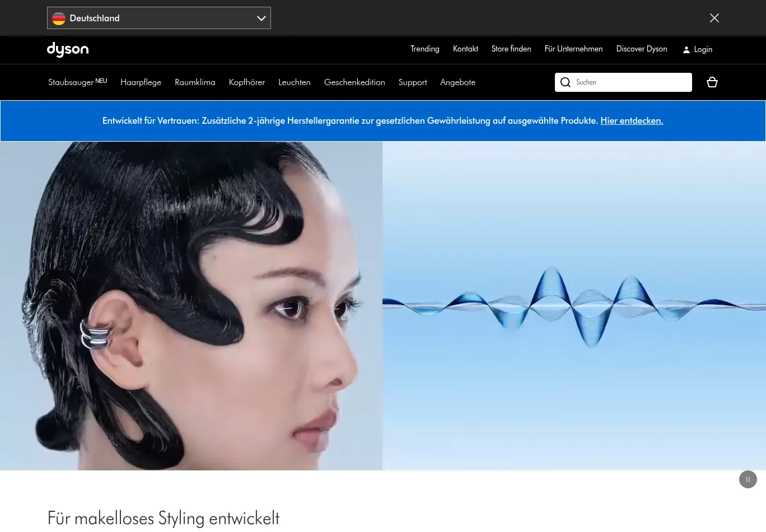This screenshot has height=532, width=766.
Task: Open the Store finden link
Action: pyautogui.click(x=511, y=49)
